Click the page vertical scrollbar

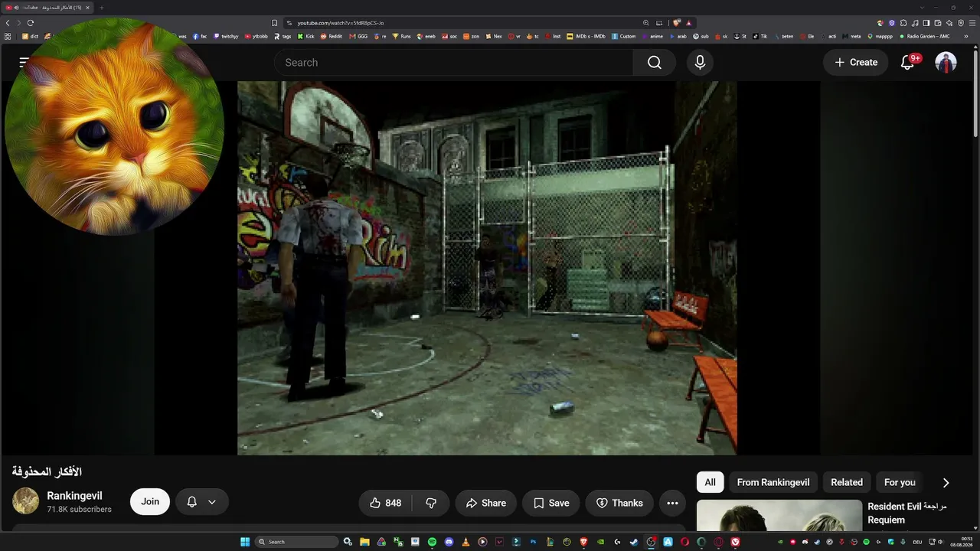[x=975, y=92]
